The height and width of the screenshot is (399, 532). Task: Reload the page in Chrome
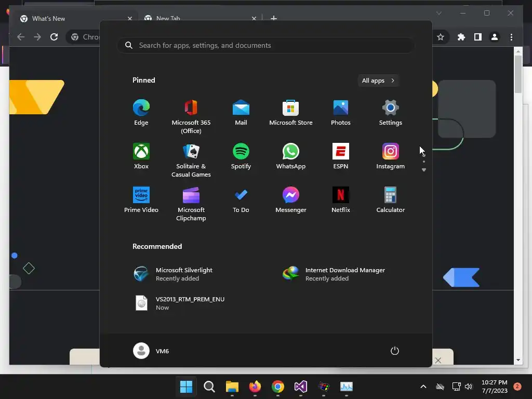[54, 37]
